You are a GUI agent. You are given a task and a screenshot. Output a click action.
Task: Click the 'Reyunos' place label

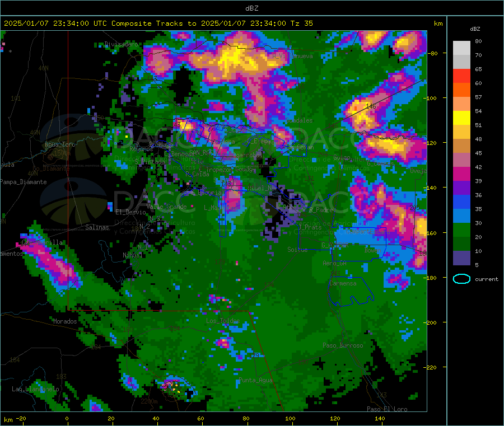141,149
